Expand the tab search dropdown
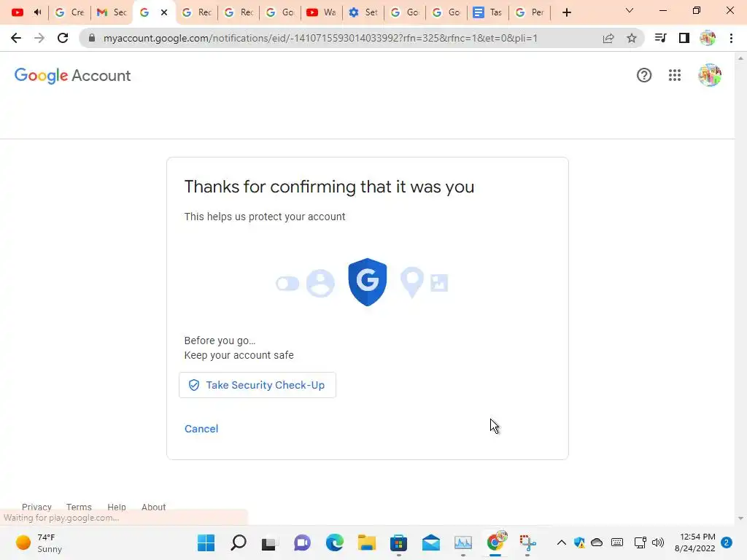Screen dimensions: 747x560 click(629, 10)
